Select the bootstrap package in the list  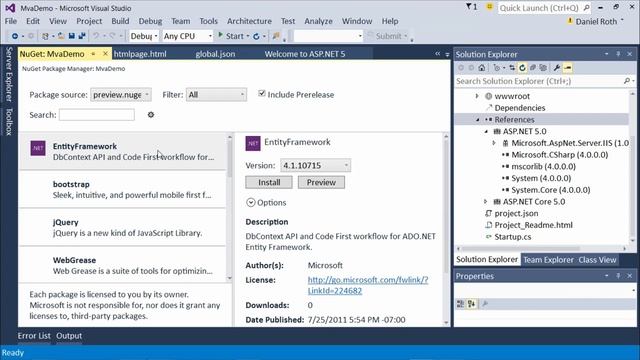point(122,189)
